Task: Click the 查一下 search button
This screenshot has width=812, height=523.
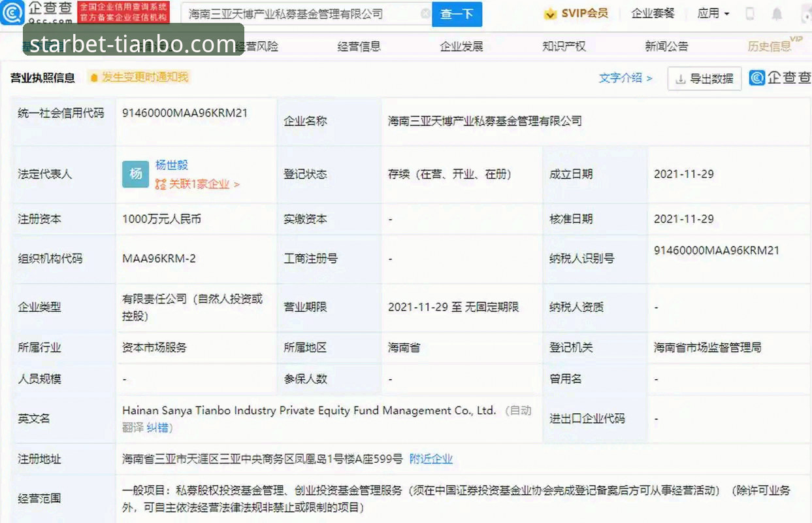Action: 457,14
